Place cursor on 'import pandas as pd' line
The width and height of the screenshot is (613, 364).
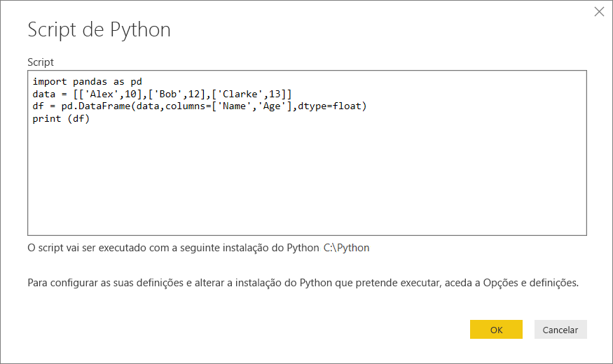[x=87, y=82]
